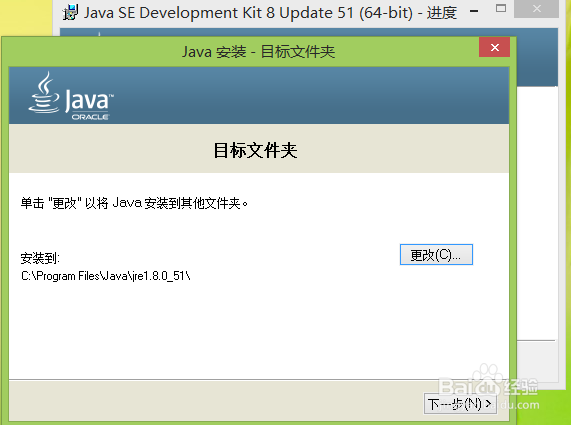This screenshot has height=425, width=571.
Task: Click the 安装到: label
Action: (40, 258)
